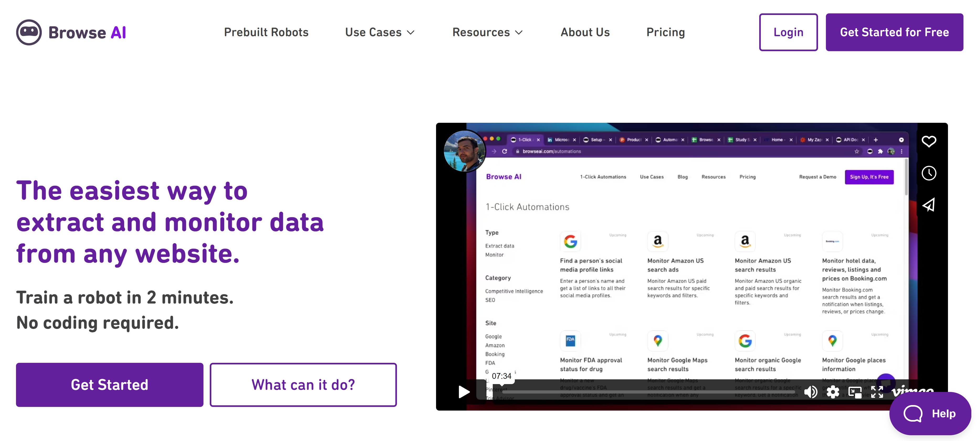Click Get Started for Free
Screen dimensions: 980x441
pyautogui.click(x=894, y=32)
